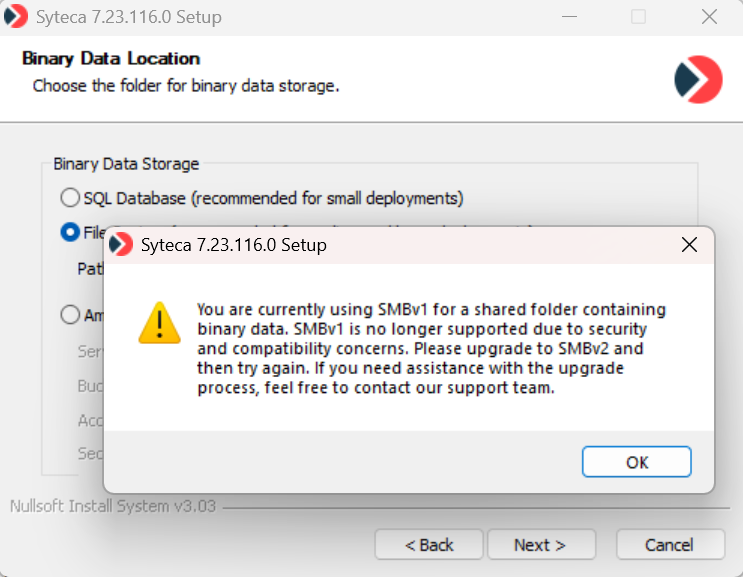This screenshot has width=743, height=577.
Task: Select the second storage radio button below SQL Database
Action: click(x=70, y=232)
